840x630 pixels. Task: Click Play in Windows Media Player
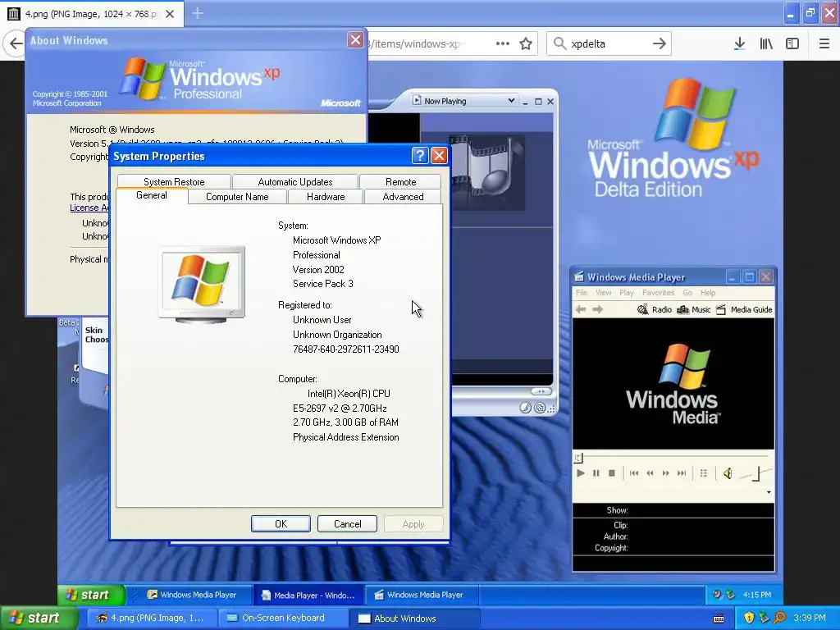pos(580,473)
